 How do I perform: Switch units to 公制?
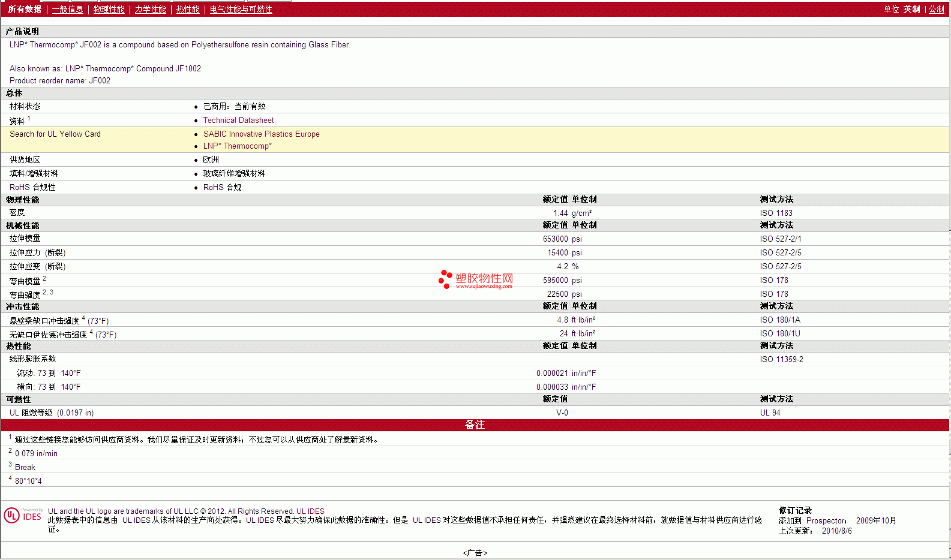pos(936,9)
